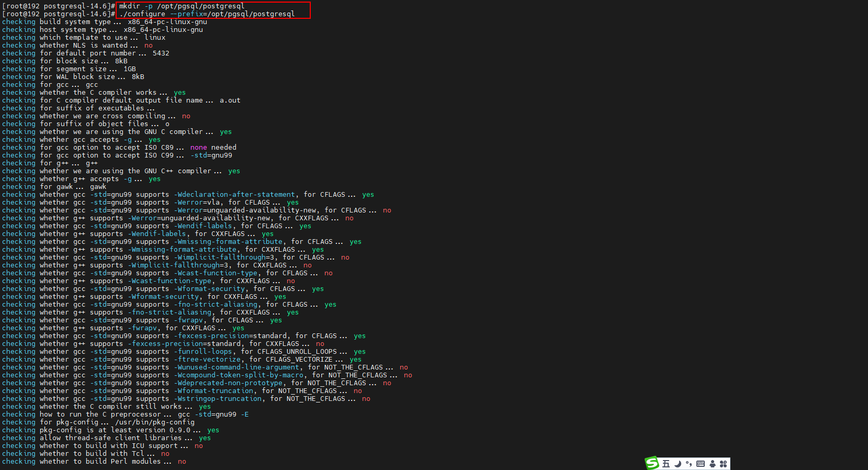Click 'yes' after pkg-config version 0.9.0
868x470 pixels.
click(213, 430)
